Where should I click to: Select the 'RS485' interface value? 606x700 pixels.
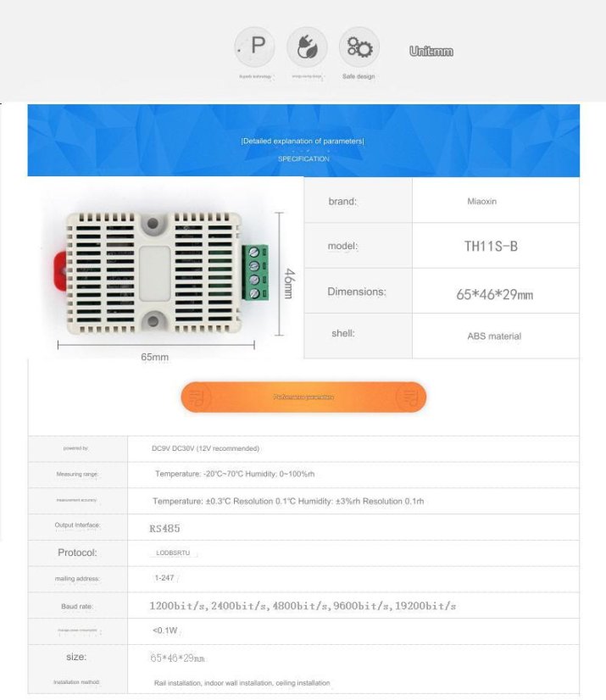click(x=164, y=529)
